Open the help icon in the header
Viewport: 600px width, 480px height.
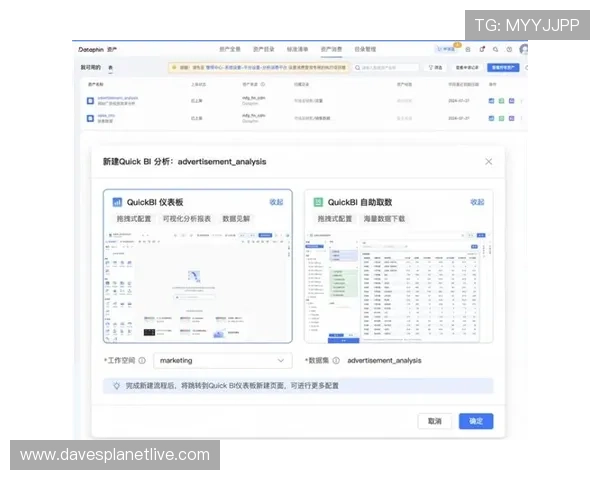pos(509,49)
